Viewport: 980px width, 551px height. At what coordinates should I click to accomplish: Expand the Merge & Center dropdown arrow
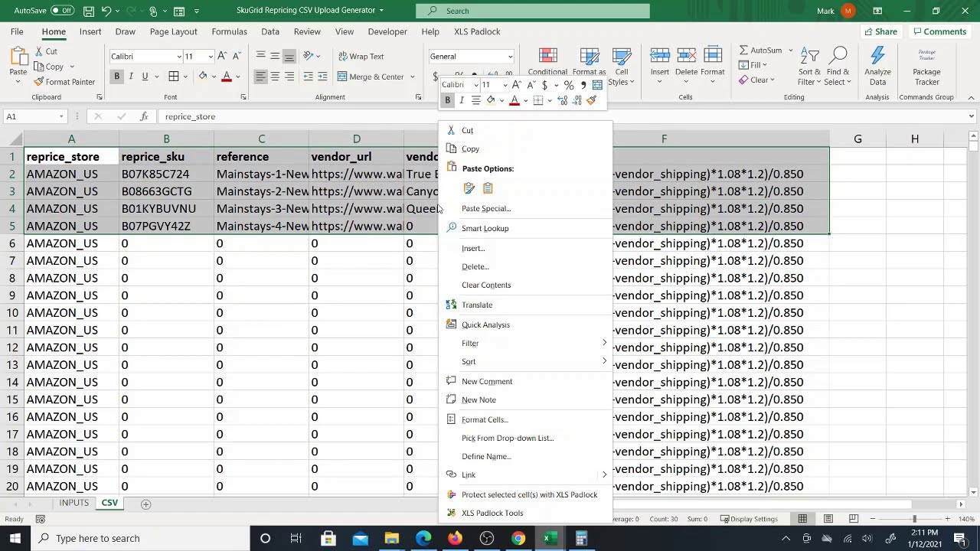pyautogui.click(x=411, y=77)
